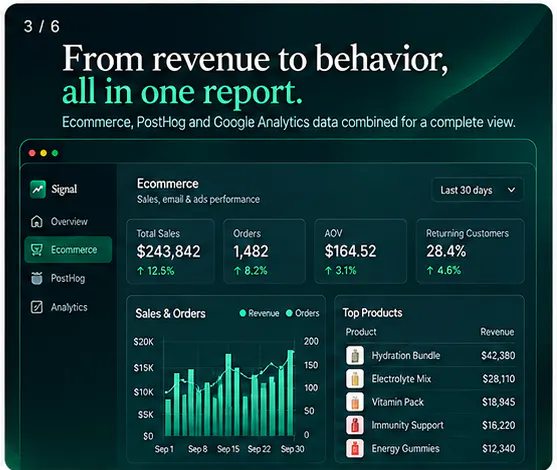Screen dimensions: 557x470
Task: Click the Sep 1 axis label
Action: click(164, 449)
